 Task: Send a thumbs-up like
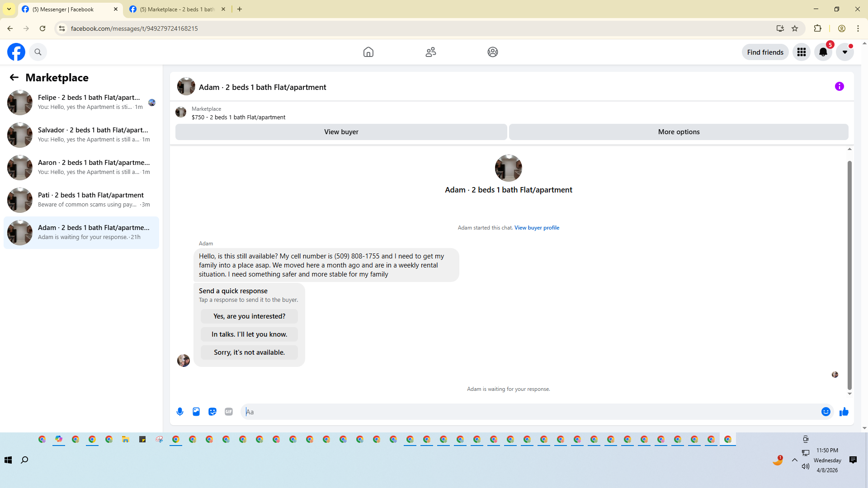(x=844, y=412)
